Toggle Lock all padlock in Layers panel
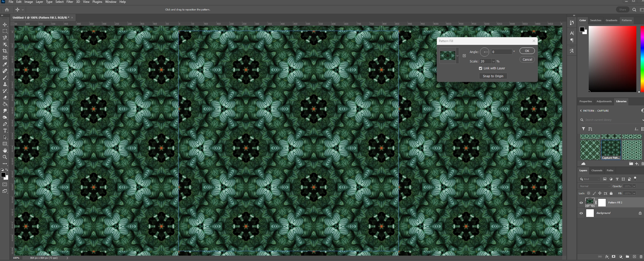 point(611,193)
